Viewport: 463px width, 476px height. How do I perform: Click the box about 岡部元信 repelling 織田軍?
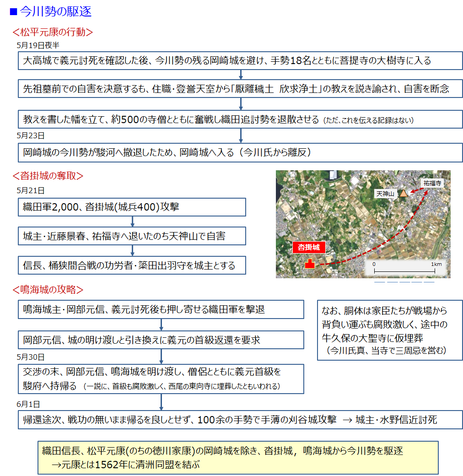[161, 309]
